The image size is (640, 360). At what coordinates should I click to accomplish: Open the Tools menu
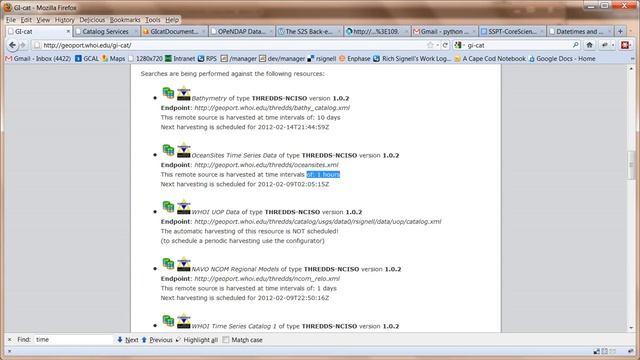pos(153,20)
